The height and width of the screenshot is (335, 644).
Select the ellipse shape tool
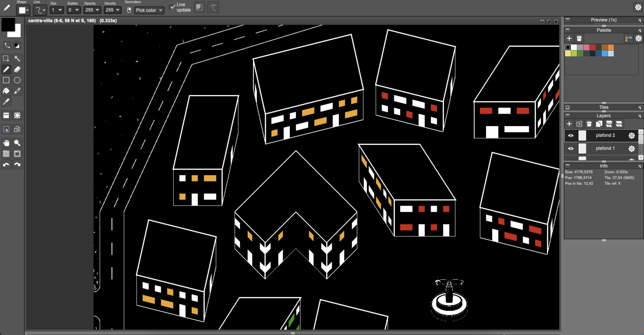17,80
